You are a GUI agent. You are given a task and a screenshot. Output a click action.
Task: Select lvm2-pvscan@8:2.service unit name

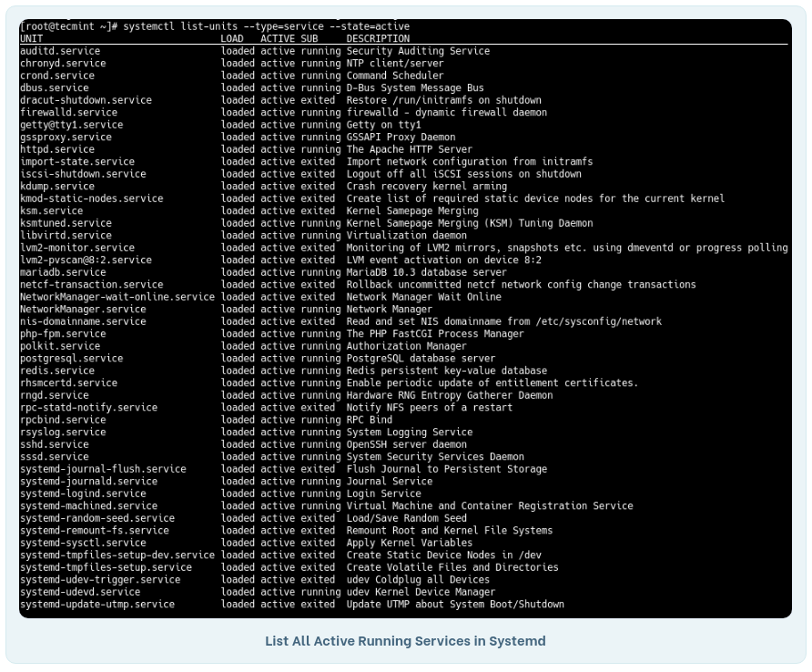point(86,260)
